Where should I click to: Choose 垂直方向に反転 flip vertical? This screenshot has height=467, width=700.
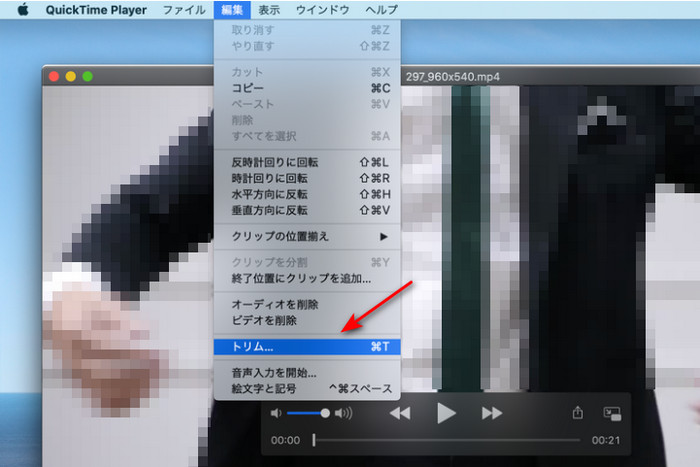[307, 210]
